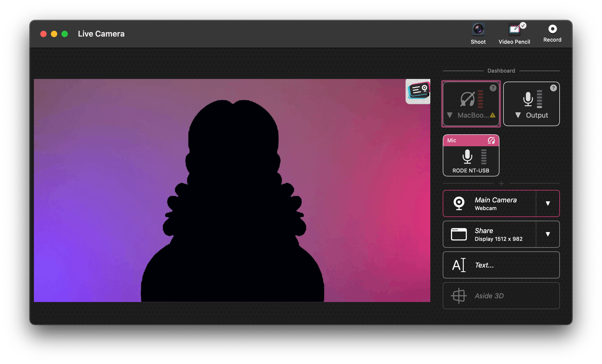Screen dimensions: 602x364
Task: Open the Share display dropdown arrow
Action: (x=548, y=234)
